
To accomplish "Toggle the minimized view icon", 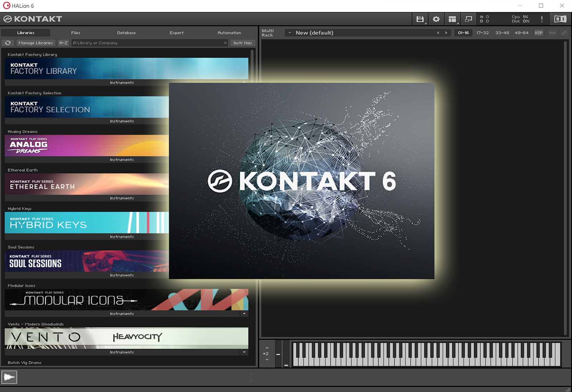I will [468, 19].
